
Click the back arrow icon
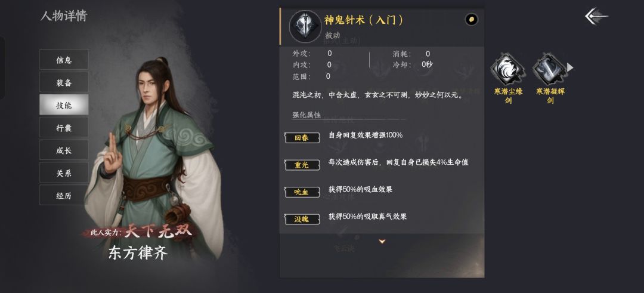coord(596,17)
